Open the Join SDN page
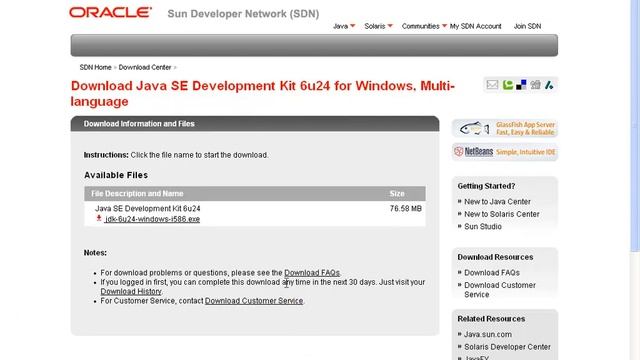640x360 pixels. [527, 26]
